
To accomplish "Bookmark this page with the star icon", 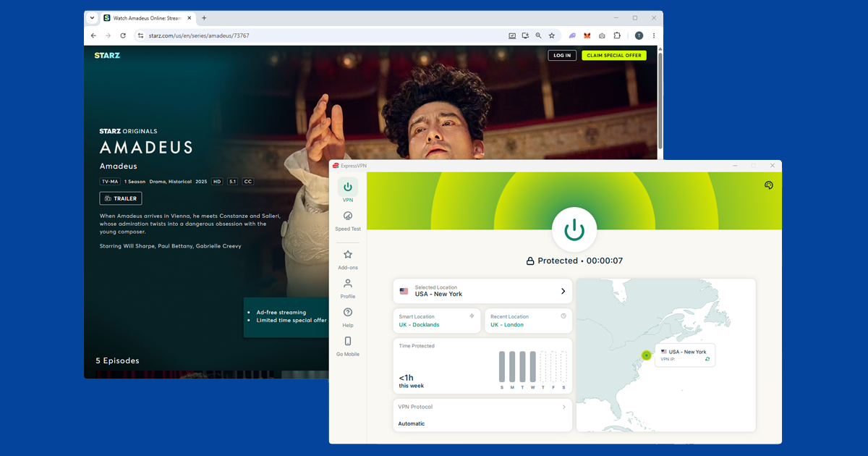I will point(551,35).
